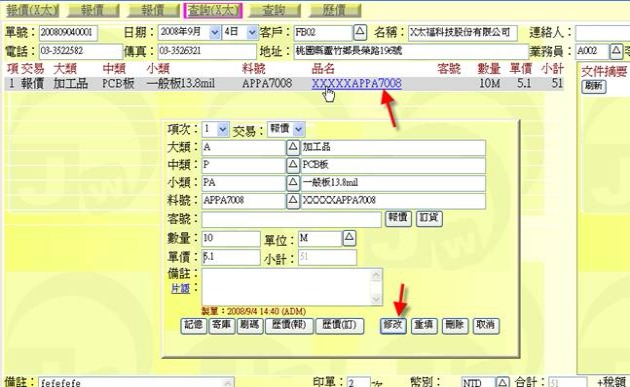
Task: Open the lookup triangle next to 中類 code
Action: pos(293,165)
